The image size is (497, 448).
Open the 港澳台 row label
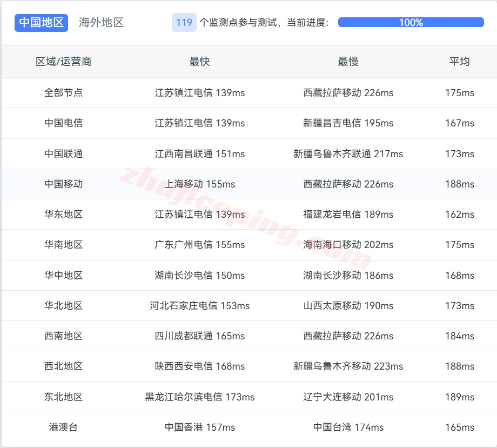coord(64,427)
